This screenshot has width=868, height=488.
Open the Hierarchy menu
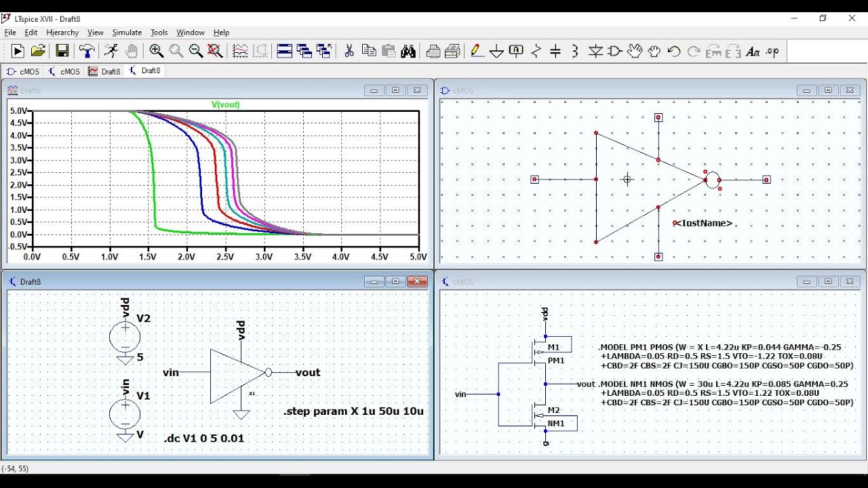pyautogui.click(x=62, y=32)
